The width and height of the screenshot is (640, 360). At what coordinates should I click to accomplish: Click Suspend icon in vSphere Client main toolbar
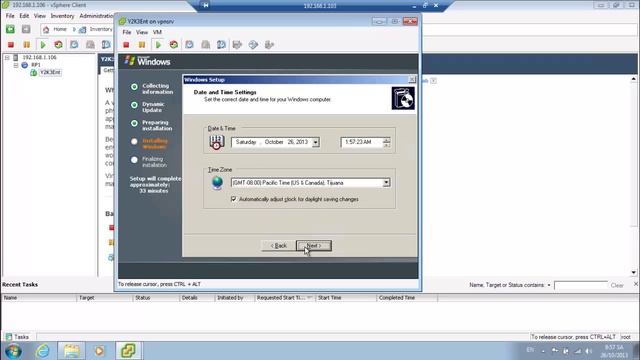(x=27, y=44)
